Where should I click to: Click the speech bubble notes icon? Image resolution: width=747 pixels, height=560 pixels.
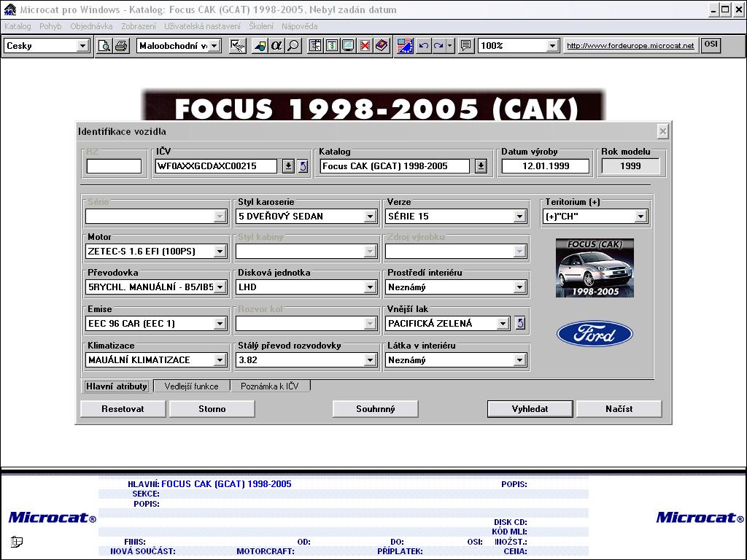pos(466,46)
